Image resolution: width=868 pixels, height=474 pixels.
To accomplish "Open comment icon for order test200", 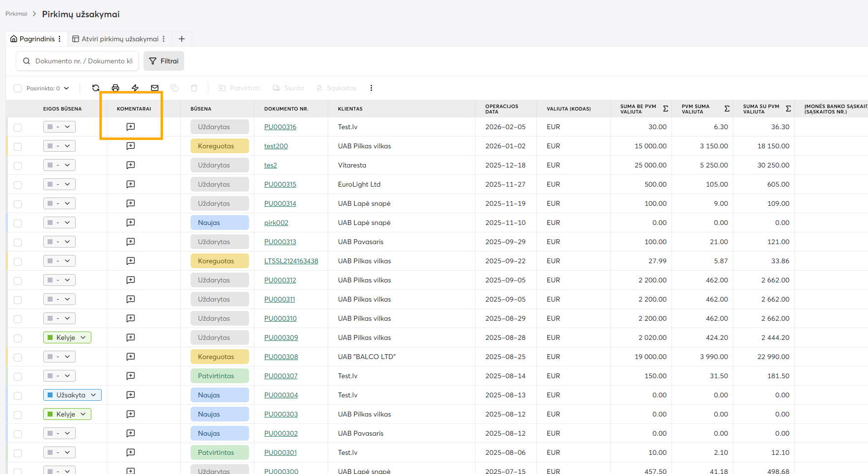I will point(131,146).
